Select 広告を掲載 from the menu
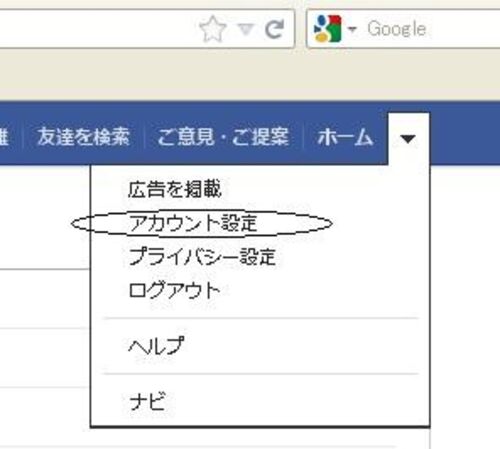 pos(175,189)
